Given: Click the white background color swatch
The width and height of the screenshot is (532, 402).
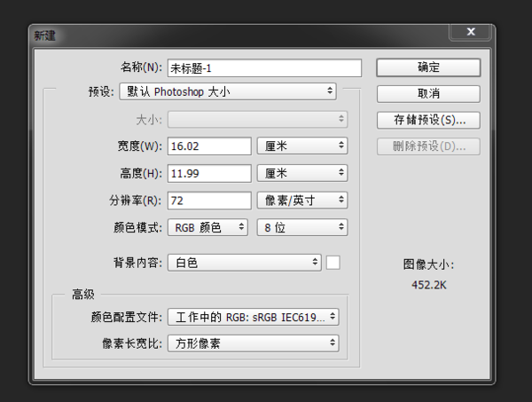Looking at the screenshot, I should coord(332,263).
